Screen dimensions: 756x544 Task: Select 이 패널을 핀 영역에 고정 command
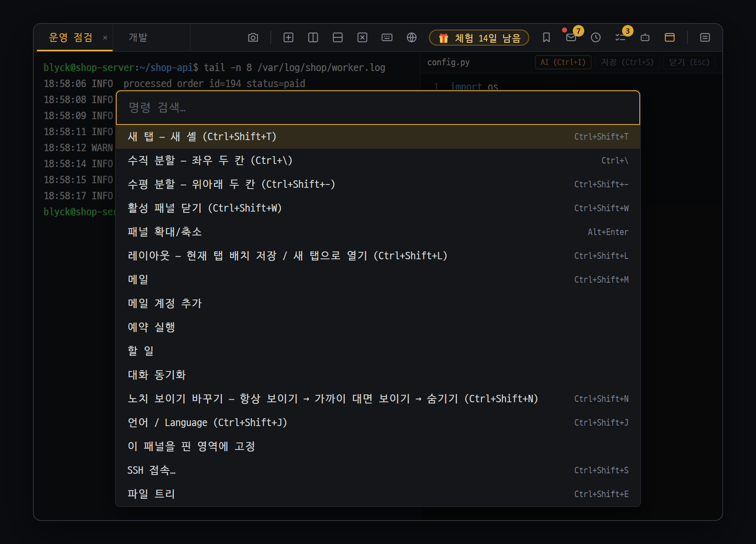pyautogui.click(x=378, y=446)
